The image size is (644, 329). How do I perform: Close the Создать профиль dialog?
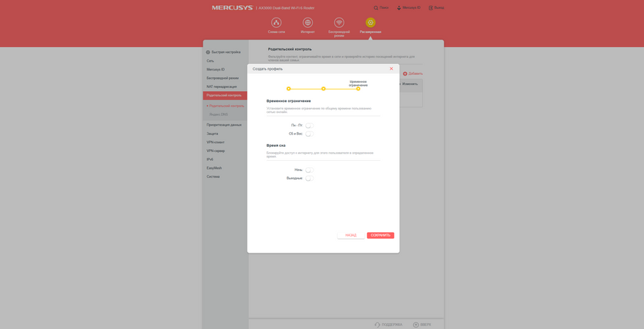click(391, 68)
